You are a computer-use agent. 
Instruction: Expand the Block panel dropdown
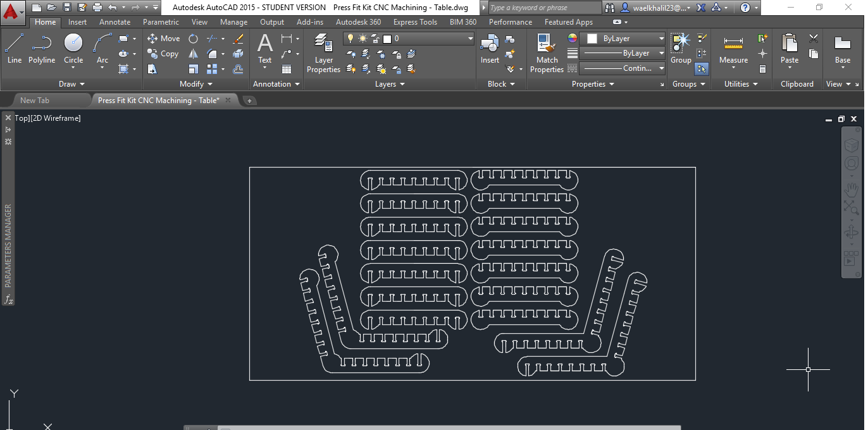pyautogui.click(x=501, y=84)
